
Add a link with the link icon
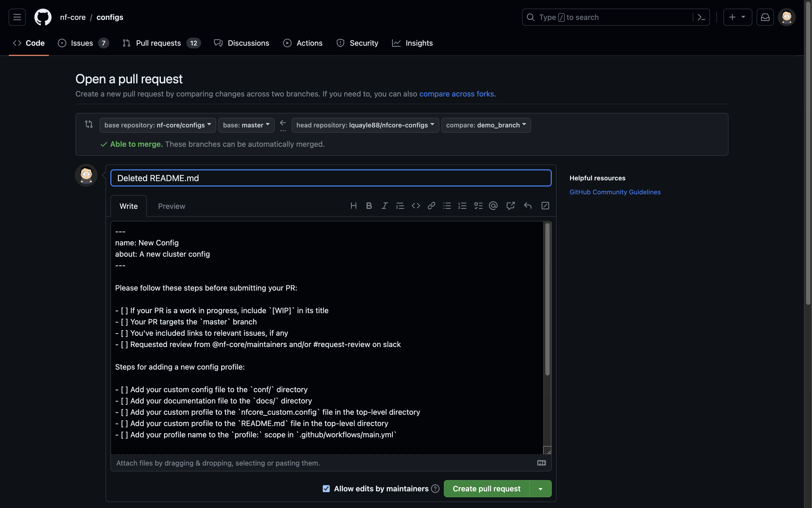pos(432,206)
